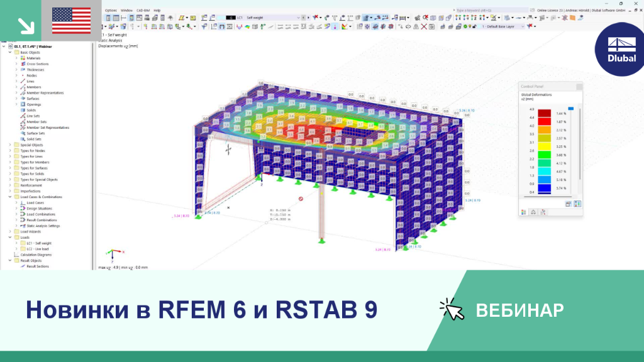
Task: Select Surfaces in the navigator tree
Action: pyautogui.click(x=33, y=99)
